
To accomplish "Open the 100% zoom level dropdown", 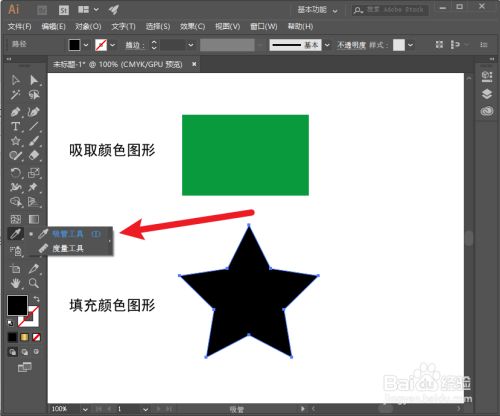I will tap(85, 409).
